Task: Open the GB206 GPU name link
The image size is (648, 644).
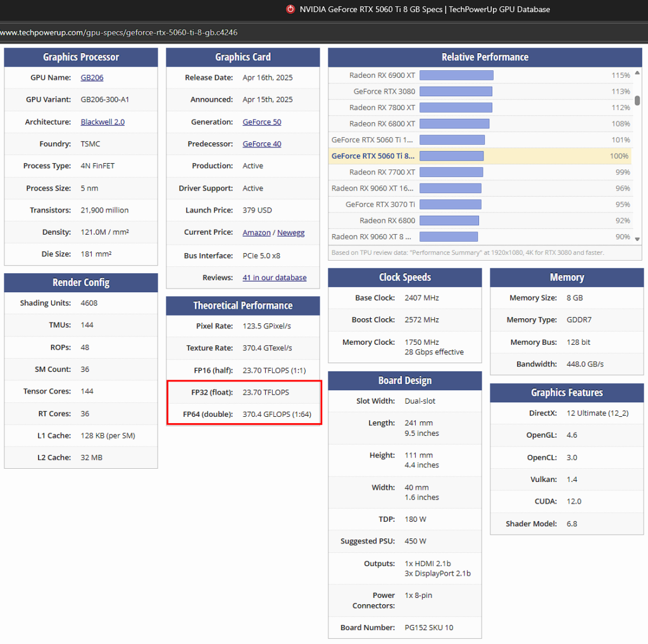Action: click(x=92, y=78)
